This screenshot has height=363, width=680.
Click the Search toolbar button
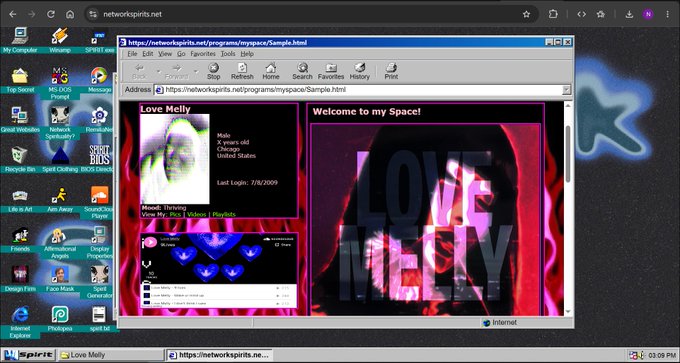click(x=302, y=72)
